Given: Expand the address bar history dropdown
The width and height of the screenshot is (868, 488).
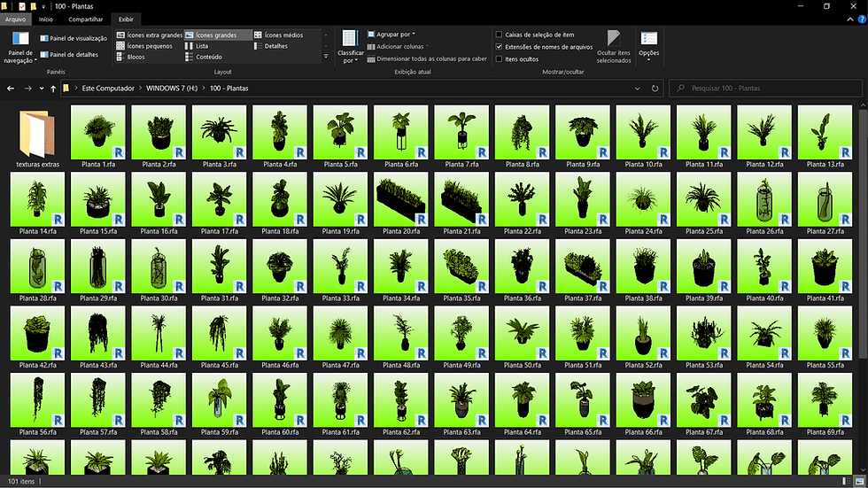Looking at the screenshot, I should (637, 89).
